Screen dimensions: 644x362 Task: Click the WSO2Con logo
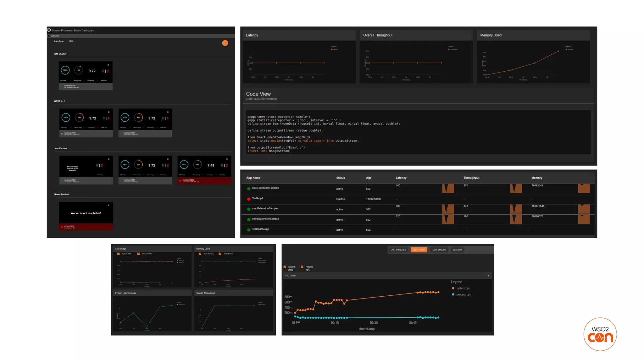tap(600, 334)
